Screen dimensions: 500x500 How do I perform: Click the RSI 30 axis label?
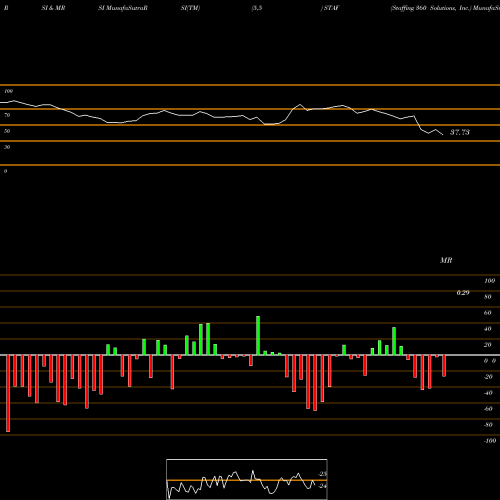coord(7,147)
